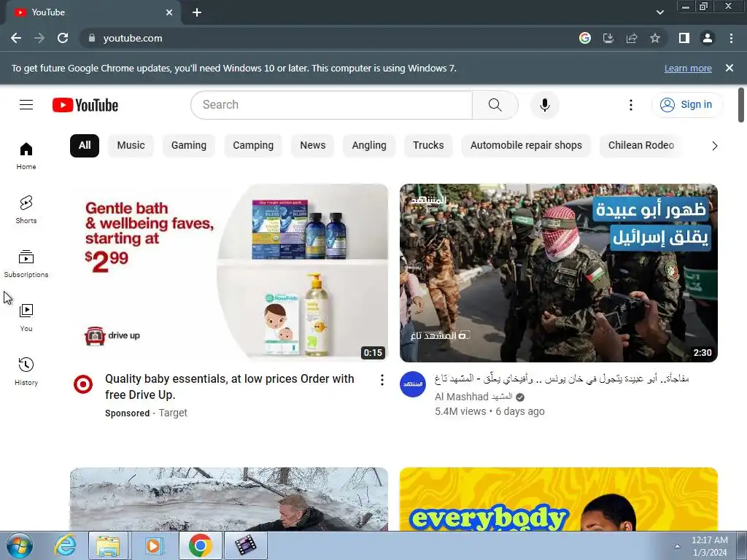Viewport: 747px width, 560px height.
Task: Select the Angling category chip
Action: click(369, 146)
